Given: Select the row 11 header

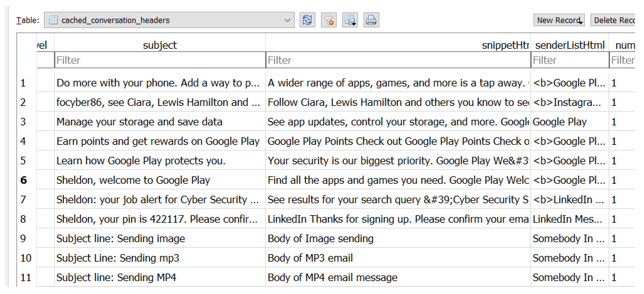Looking at the screenshot, I should click(25, 277).
